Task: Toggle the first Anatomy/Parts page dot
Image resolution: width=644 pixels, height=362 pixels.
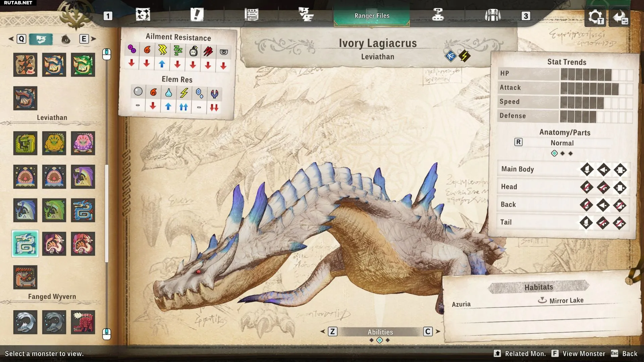Action: tap(554, 154)
